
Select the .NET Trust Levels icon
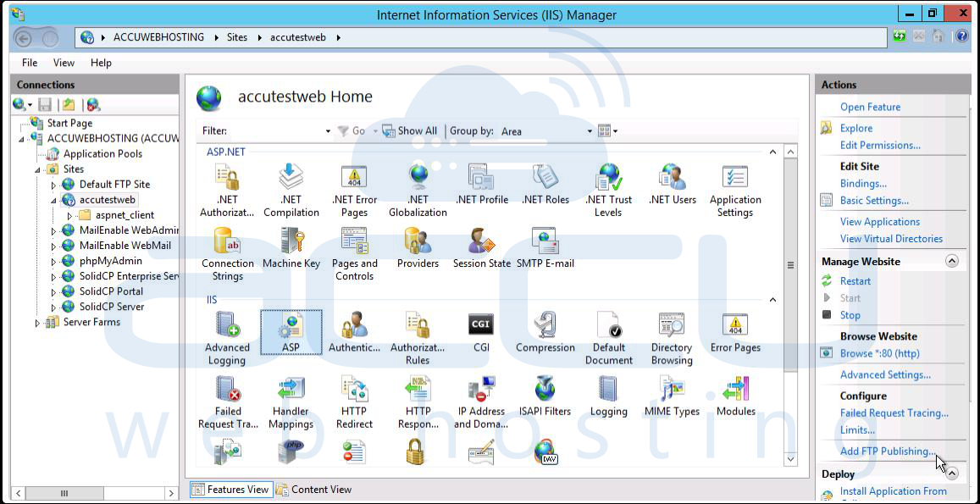(608, 190)
